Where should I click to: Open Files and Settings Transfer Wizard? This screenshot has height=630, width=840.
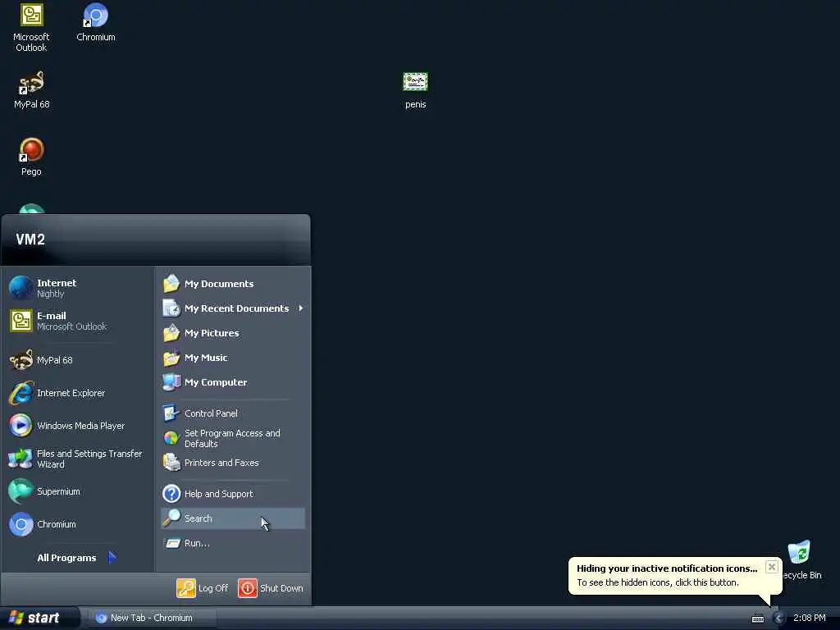tap(78, 459)
